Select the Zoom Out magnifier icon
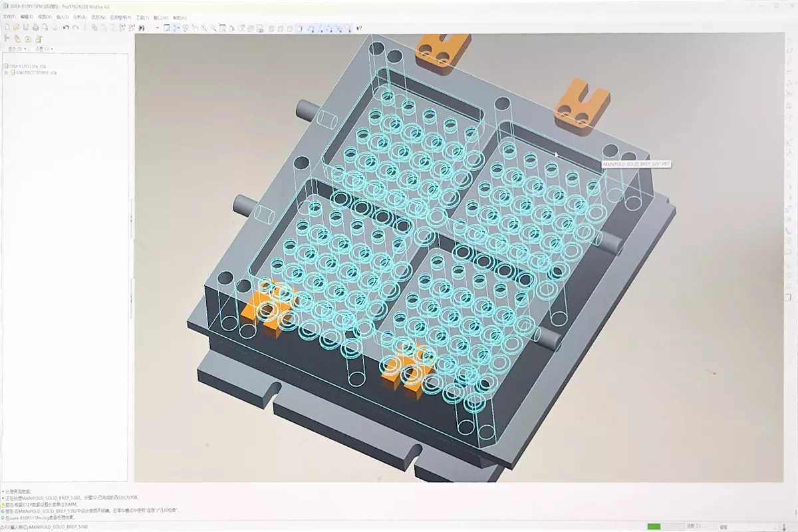This screenshot has height=532, width=798. pyautogui.click(x=213, y=28)
